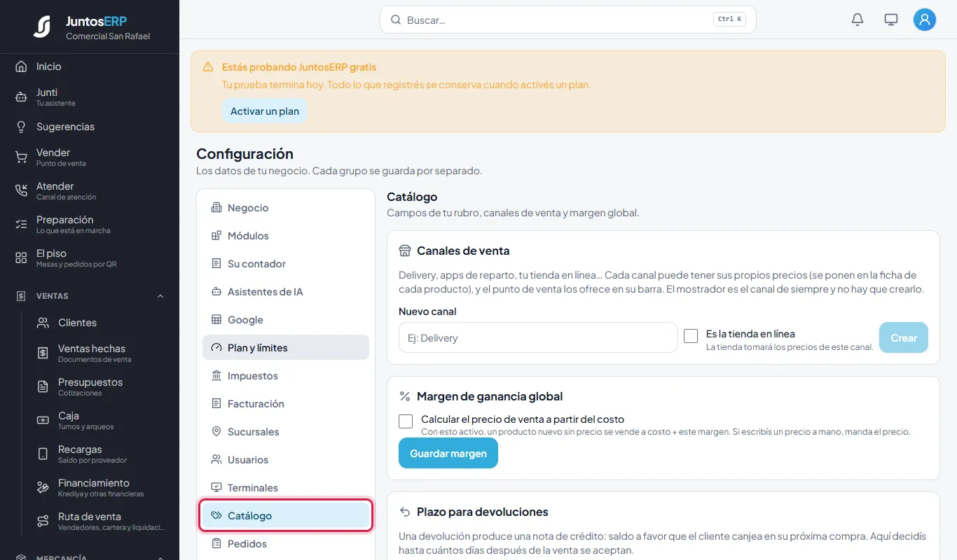This screenshot has width=957, height=560.
Task: Click the Crear channel button
Action: (904, 337)
